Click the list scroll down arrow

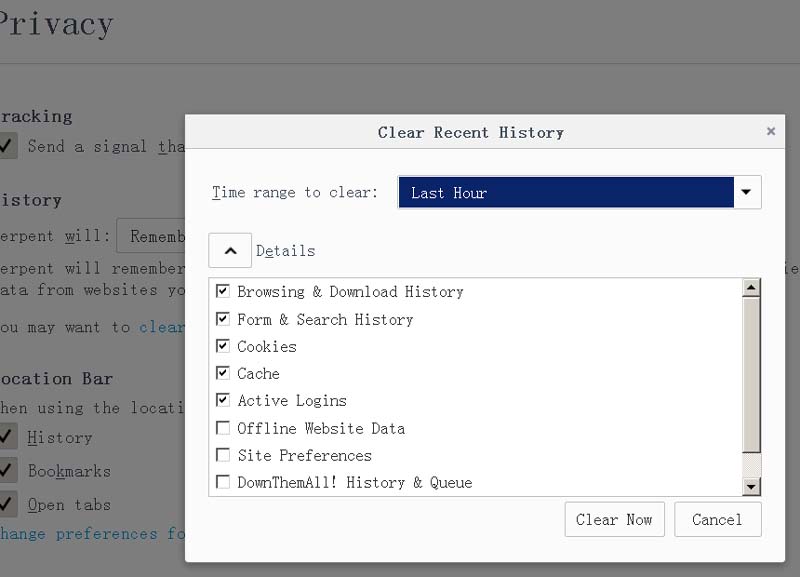point(751,486)
